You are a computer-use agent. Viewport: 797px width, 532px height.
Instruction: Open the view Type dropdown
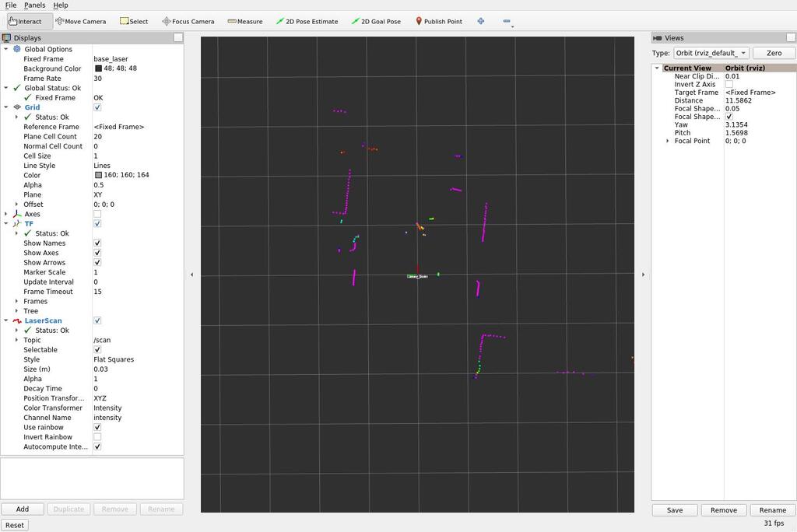(x=711, y=53)
